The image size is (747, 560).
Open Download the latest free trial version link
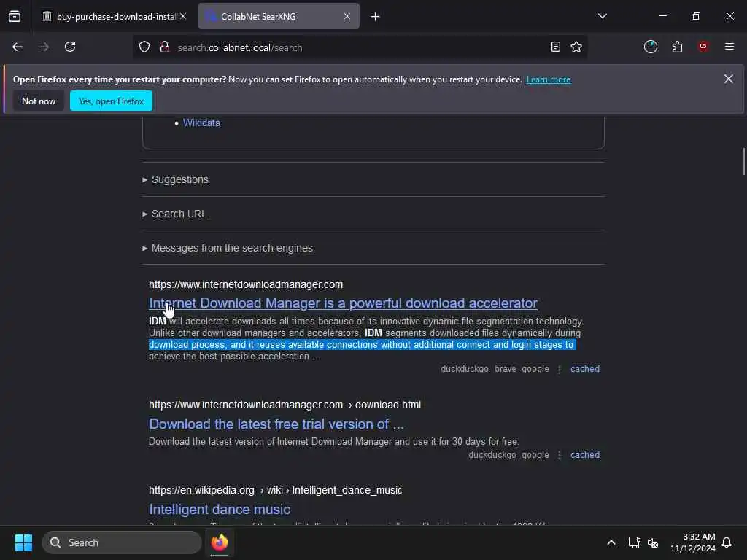pos(276,424)
